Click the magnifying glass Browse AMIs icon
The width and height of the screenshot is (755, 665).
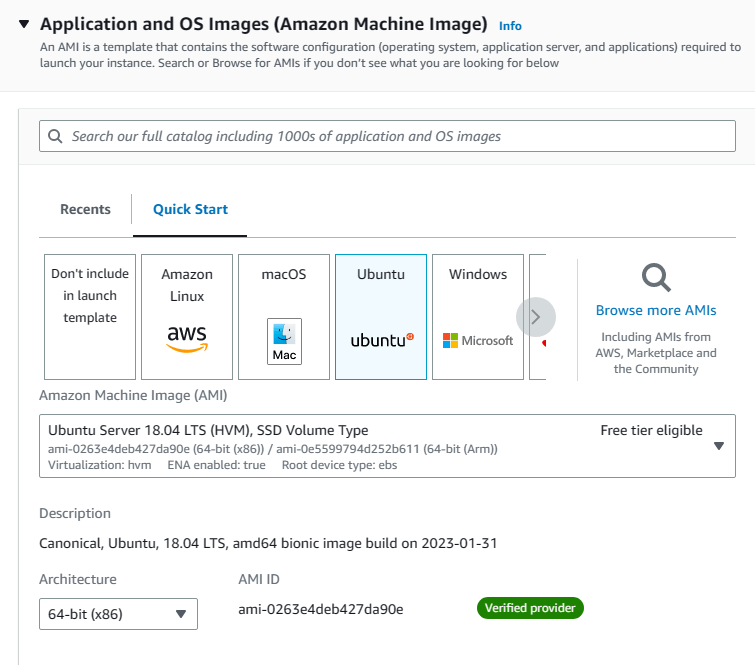pyautogui.click(x=656, y=277)
